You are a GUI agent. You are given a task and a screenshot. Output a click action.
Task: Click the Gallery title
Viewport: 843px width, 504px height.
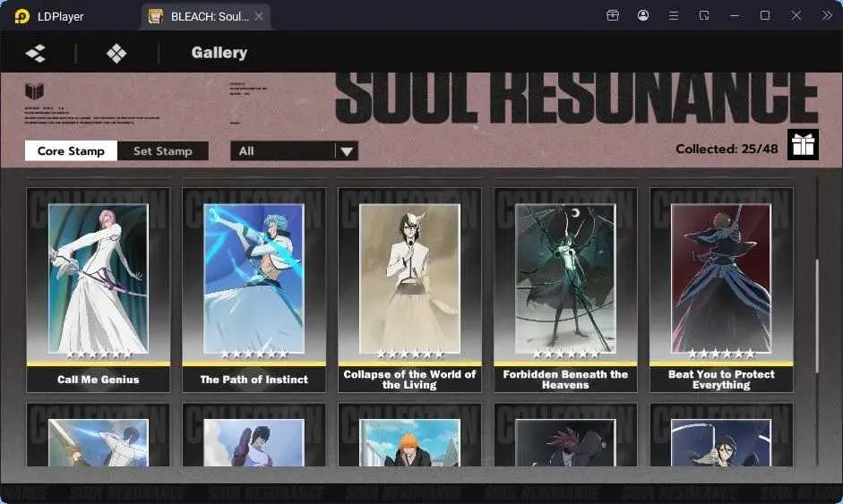click(x=219, y=53)
